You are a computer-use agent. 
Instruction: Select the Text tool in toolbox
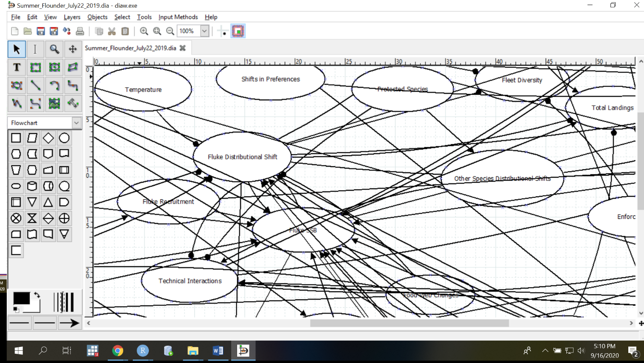click(17, 67)
